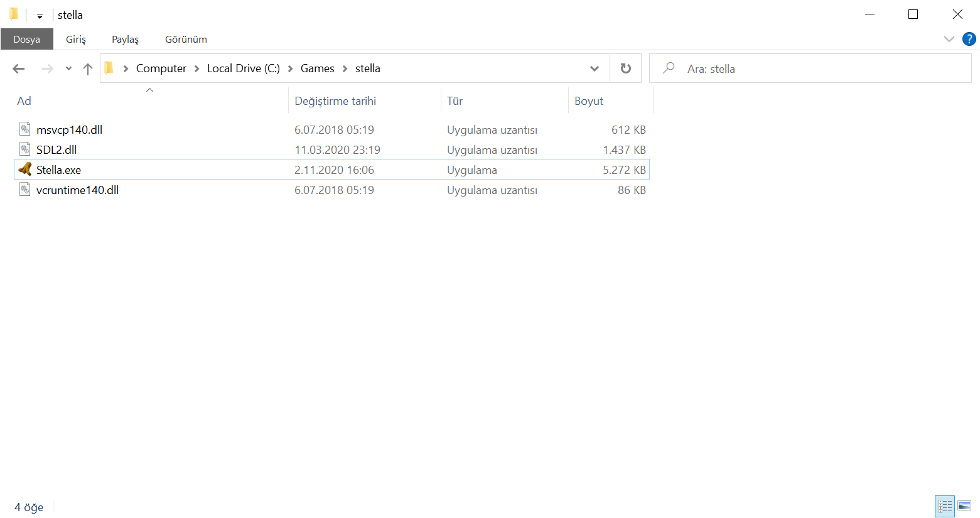
Task: Navigate to Local Drive (C:) breadcrumb
Action: click(x=244, y=68)
